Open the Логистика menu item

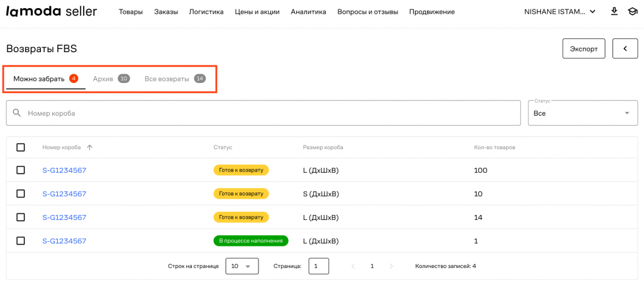tap(206, 11)
